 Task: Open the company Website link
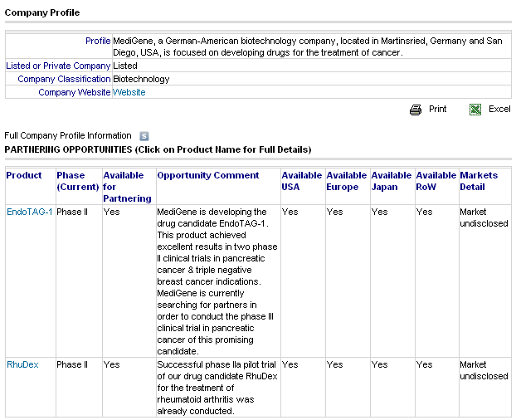tap(129, 92)
